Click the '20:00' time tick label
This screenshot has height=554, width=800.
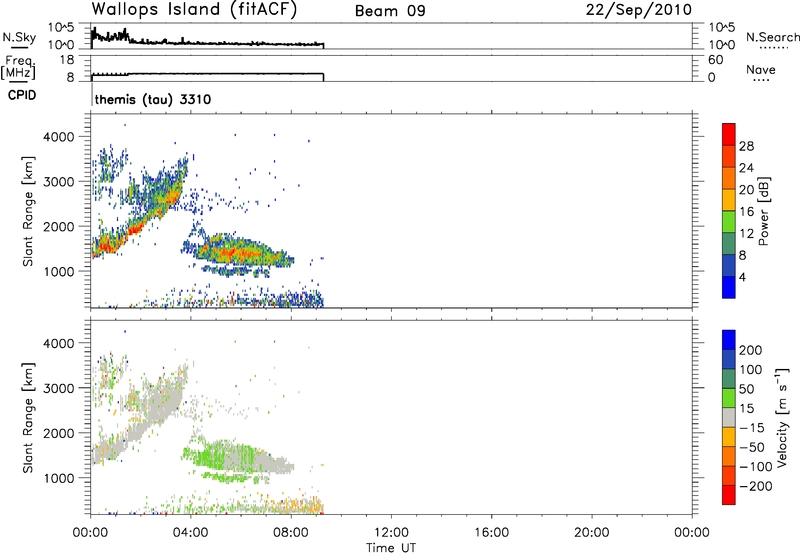[591, 533]
